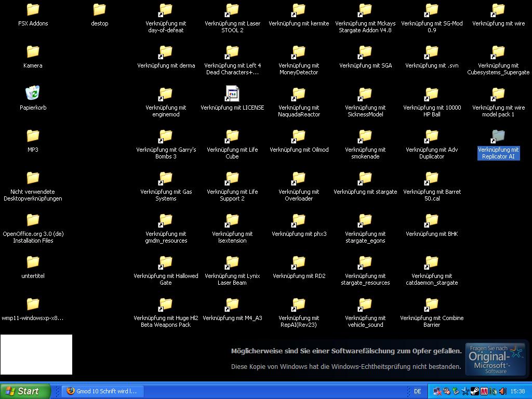Select the Verknüpfung mit LICENSE file shortcut
The height and width of the screenshot is (399, 532).
point(232,94)
